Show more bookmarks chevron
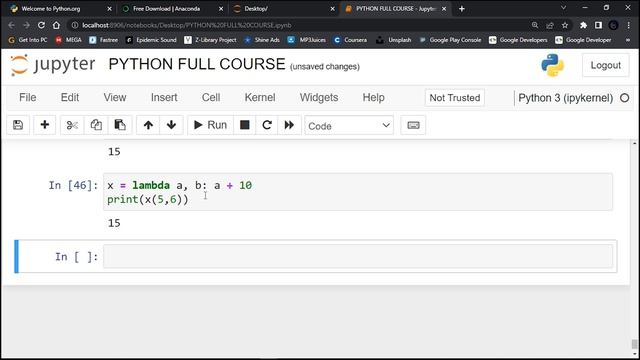 click(629, 40)
